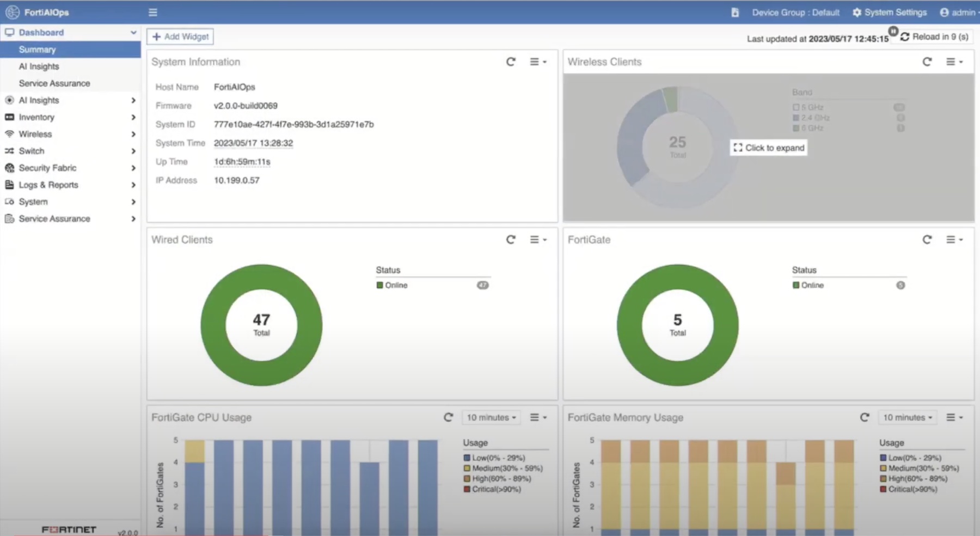Toggle Online status in FortiGate legend
The height and width of the screenshot is (536, 980).
pyautogui.click(x=808, y=285)
